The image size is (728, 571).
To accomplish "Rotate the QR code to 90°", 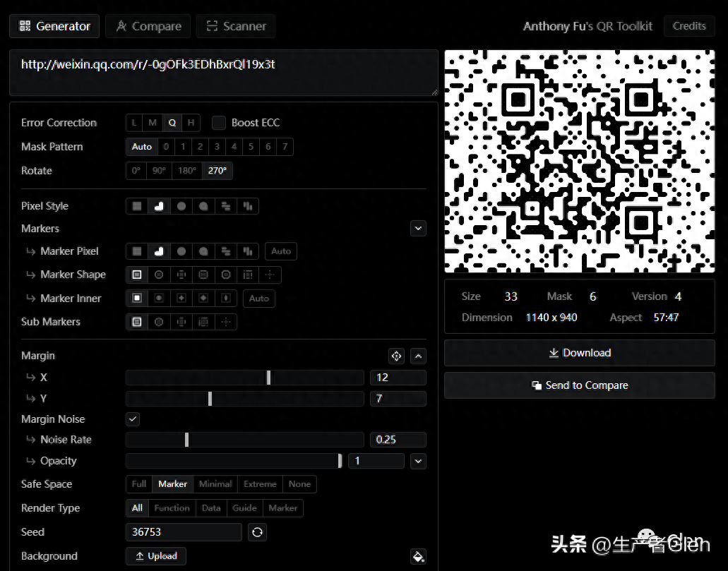I will 160,170.
